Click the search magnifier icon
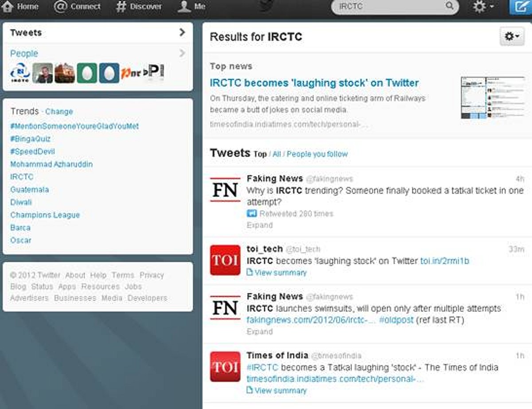 pyautogui.click(x=449, y=6)
